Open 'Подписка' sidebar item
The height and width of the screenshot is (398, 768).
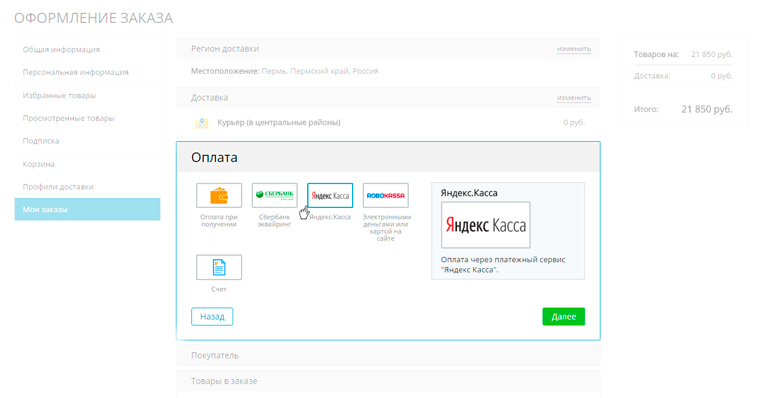41,140
